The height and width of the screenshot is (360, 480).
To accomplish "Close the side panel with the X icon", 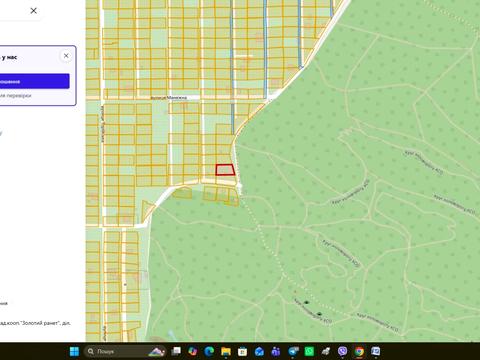I will (x=33, y=11).
